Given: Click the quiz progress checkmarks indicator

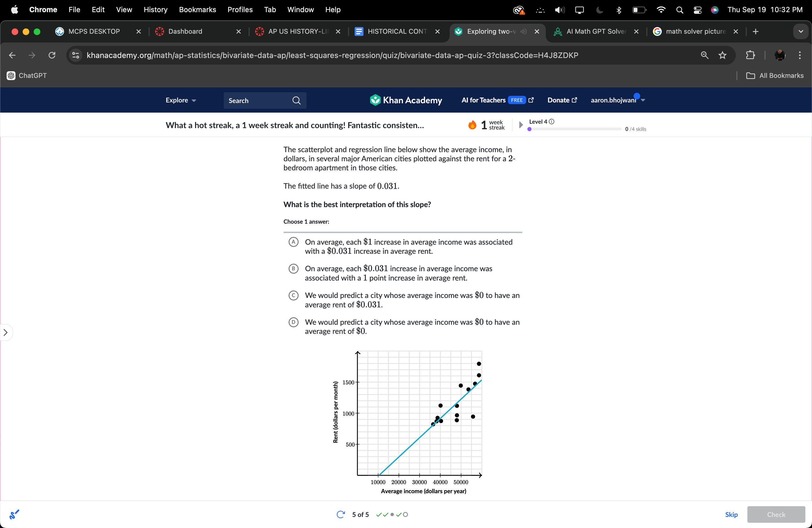Looking at the screenshot, I should (392, 515).
